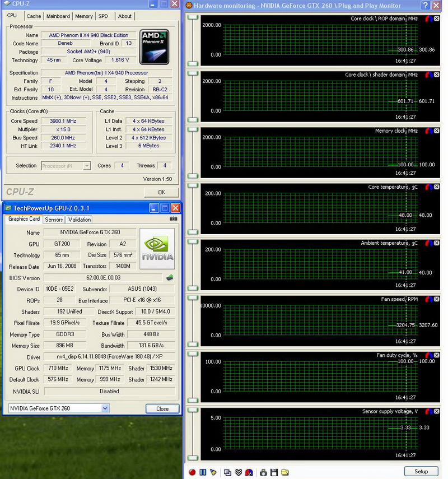Click the Shader clock value 1530 MHz

coord(161,368)
